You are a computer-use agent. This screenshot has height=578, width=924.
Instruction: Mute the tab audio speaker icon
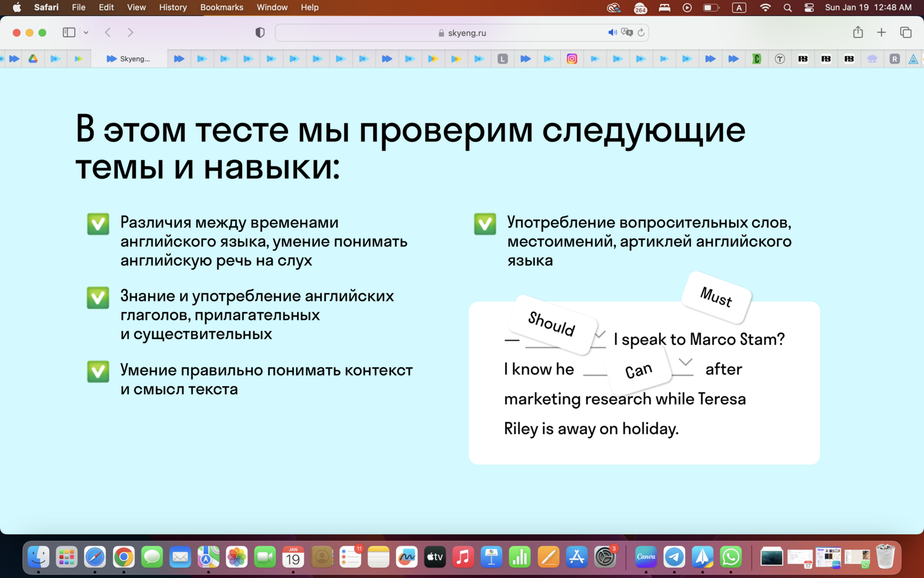pyautogui.click(x=612, y=32)
